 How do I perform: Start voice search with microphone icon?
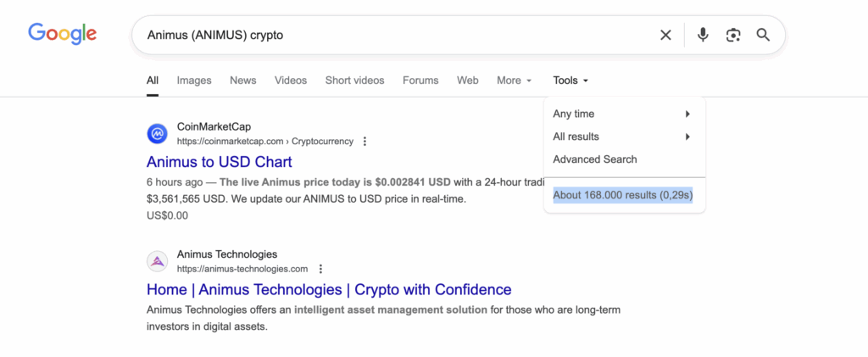coord(703,35)
